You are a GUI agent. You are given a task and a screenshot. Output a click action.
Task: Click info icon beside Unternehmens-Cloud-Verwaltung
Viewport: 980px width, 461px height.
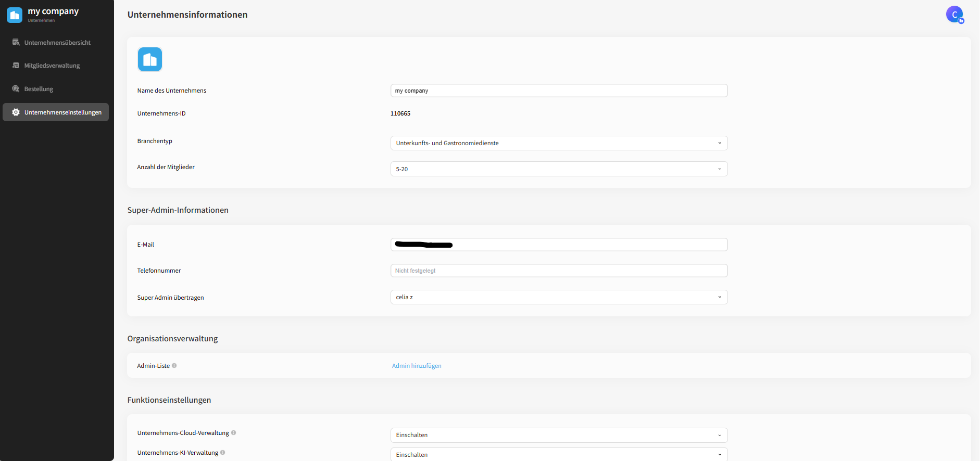(x=234, y=433)
